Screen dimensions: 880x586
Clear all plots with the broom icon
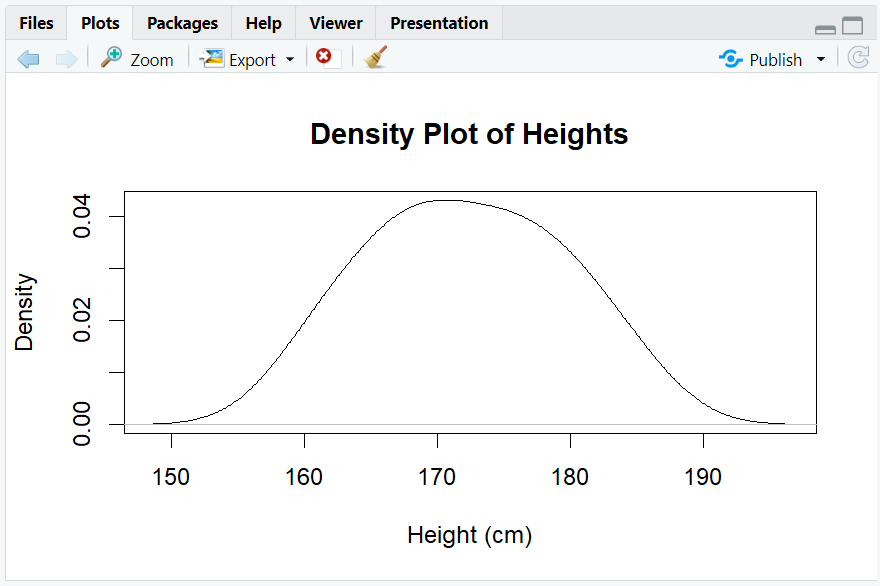pos(375,58)
